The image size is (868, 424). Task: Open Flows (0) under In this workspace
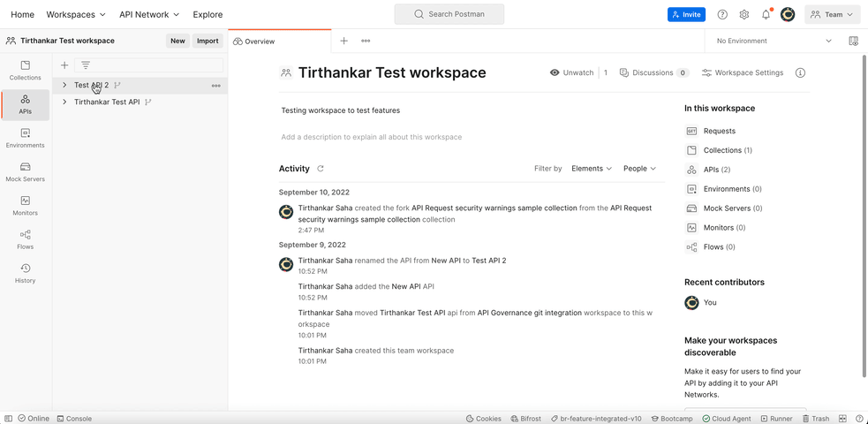(x=712, y=247)
